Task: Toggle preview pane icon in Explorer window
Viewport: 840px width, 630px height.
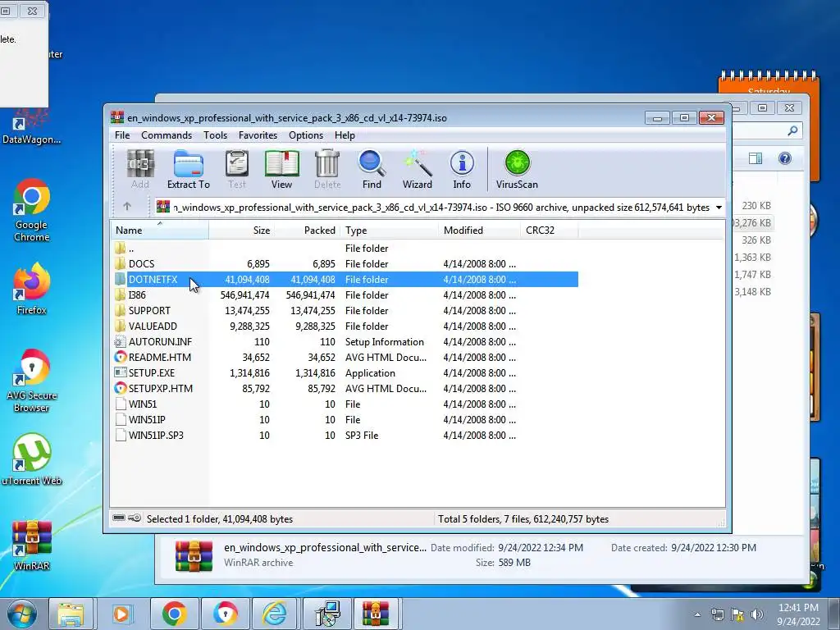Action: (756, 158)
